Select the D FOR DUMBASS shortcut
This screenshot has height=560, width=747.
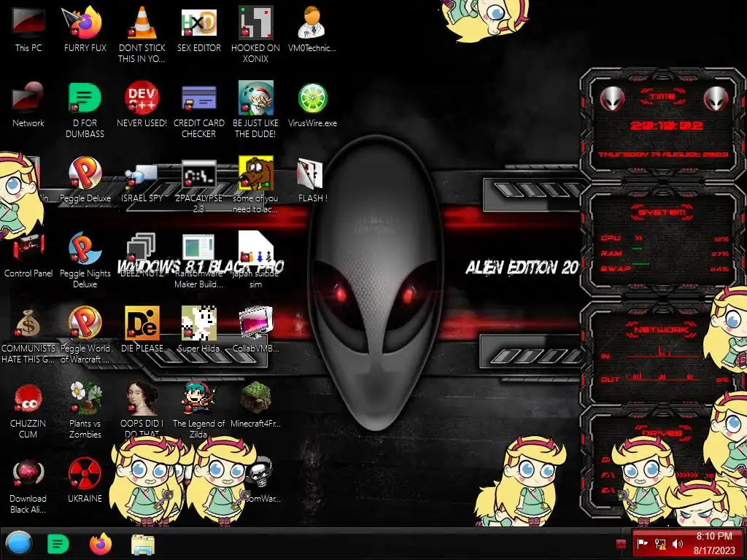click(x=85, y=98)
